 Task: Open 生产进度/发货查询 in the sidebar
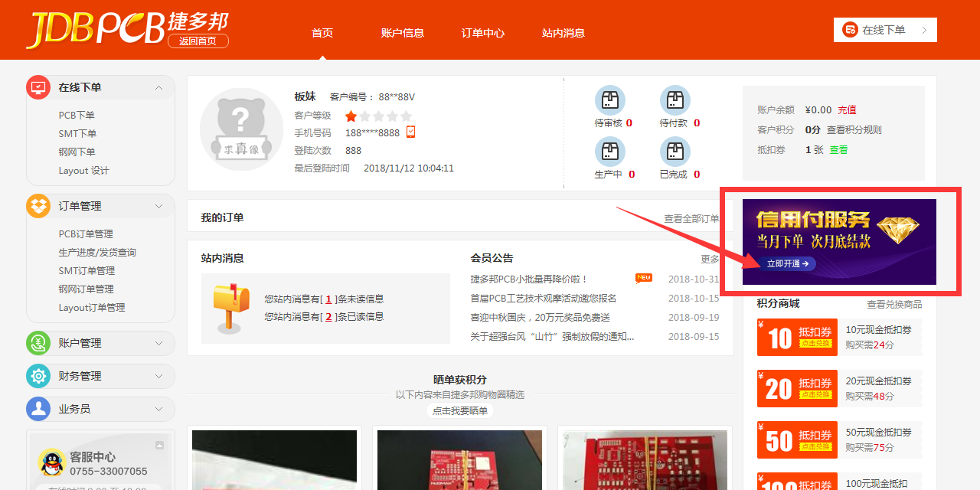97,253
